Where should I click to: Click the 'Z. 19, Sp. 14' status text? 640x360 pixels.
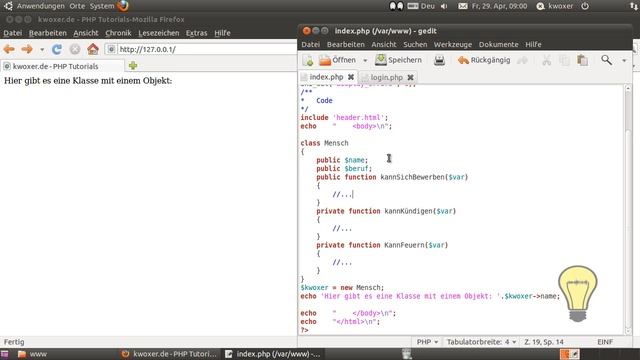(544, 342)
